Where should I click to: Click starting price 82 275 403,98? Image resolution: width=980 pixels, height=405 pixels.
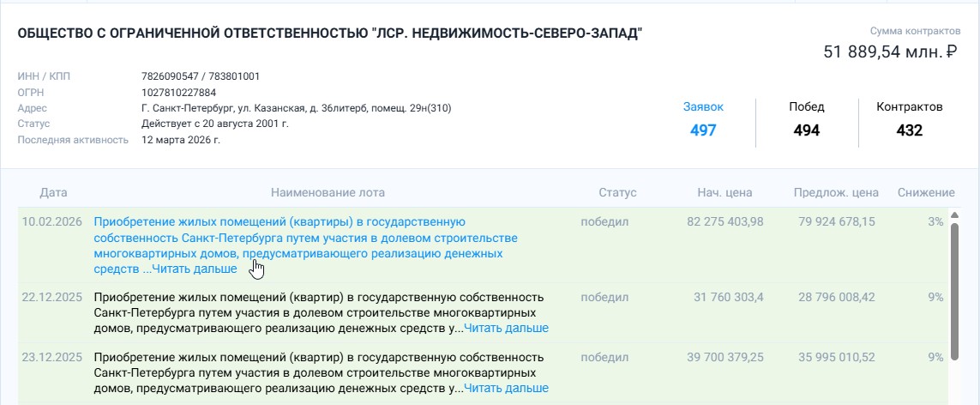(x=725, y=222)
